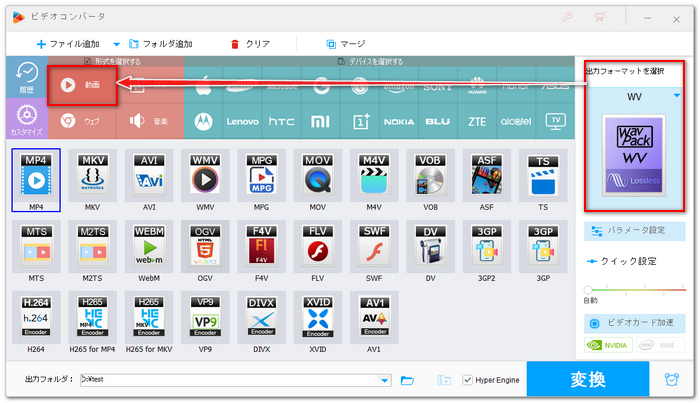Clear the list with クリア

(250, 44)
